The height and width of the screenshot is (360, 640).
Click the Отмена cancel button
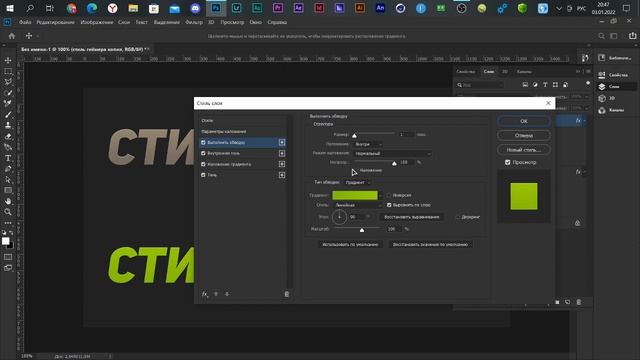click(524, 135)
